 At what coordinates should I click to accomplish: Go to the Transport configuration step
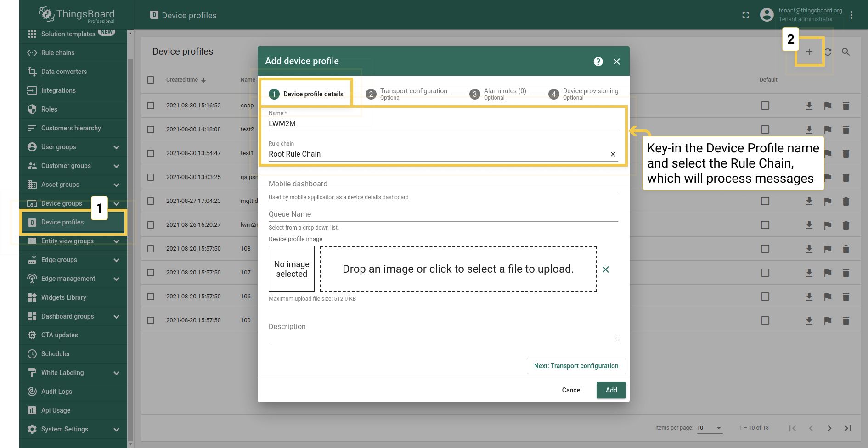click(x=406, y=94)
